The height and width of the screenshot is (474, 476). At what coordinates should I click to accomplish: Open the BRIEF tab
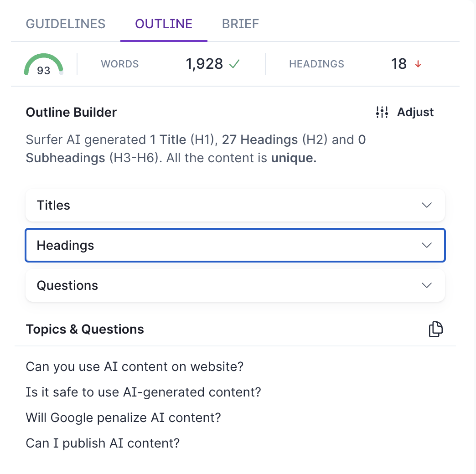click(240, 24)
